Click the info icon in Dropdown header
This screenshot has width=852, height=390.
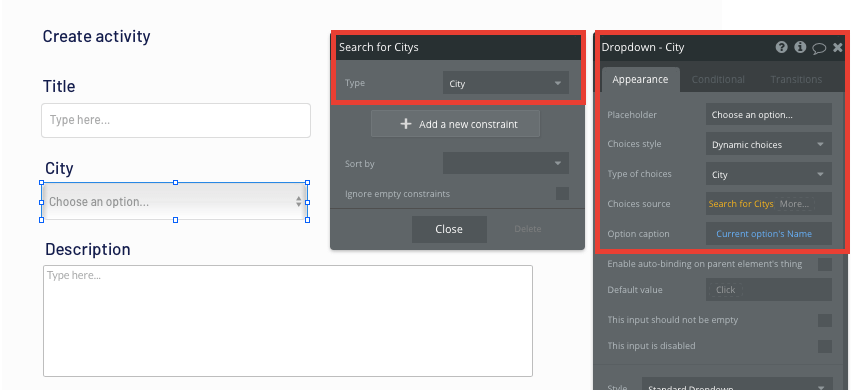pyautogui.click(x=800, y=47)
